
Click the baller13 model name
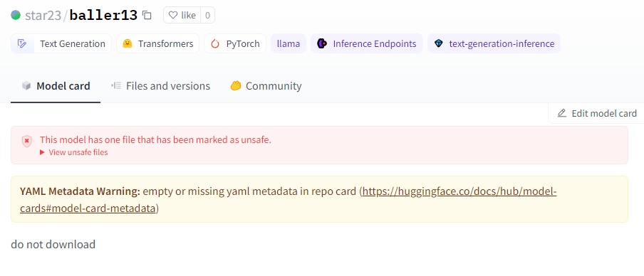point(103,16)
